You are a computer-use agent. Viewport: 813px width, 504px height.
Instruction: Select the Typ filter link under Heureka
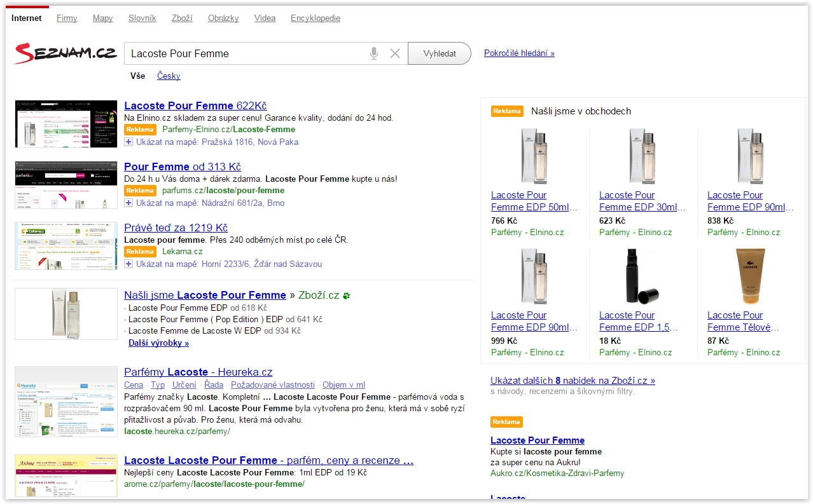click(158, 385)
